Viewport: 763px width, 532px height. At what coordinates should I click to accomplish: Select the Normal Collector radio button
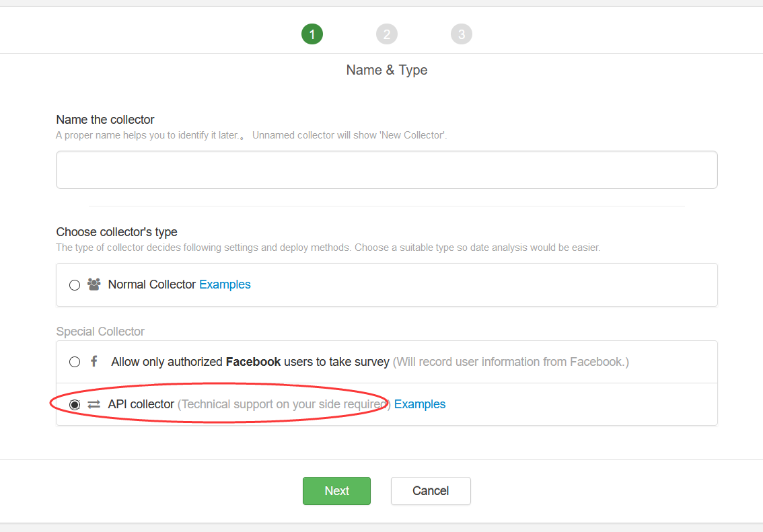click(75, 285)
